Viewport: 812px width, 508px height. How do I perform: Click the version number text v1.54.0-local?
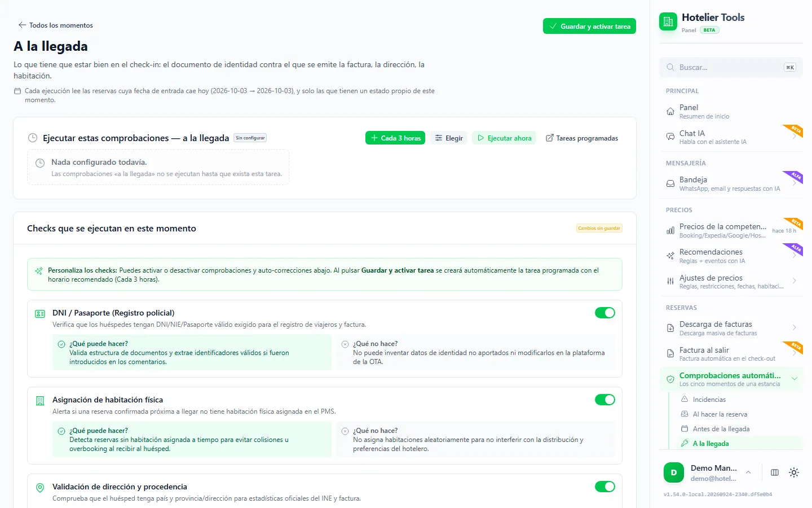[718, 494]
